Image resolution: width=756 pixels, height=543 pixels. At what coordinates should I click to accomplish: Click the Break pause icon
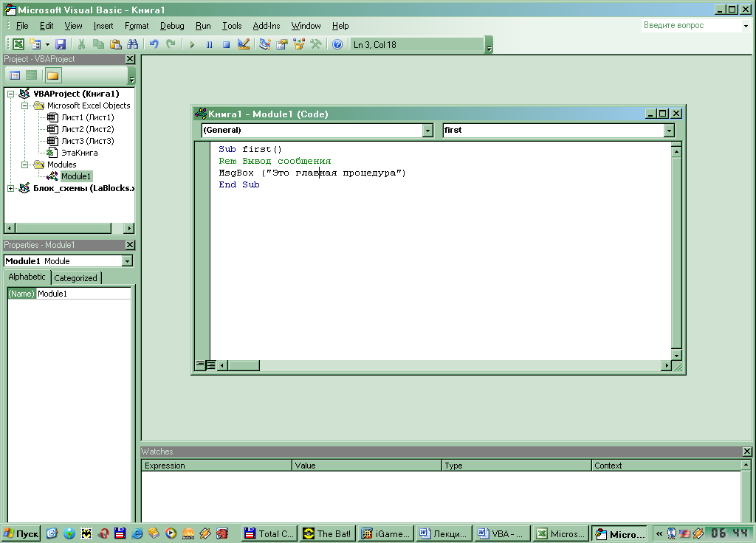coord(209,44)
